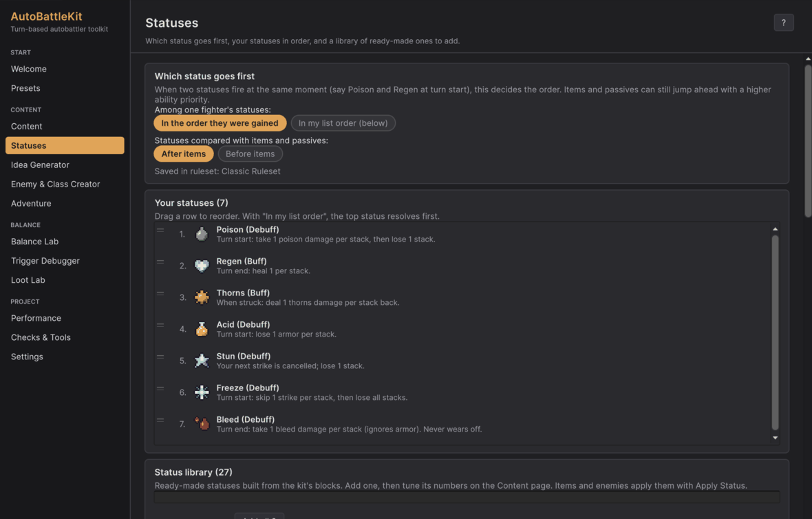Click the 'Bleed (Debuff)' row title
The width and height of the screenshot is (812, 519).
(x=246, y=419)
